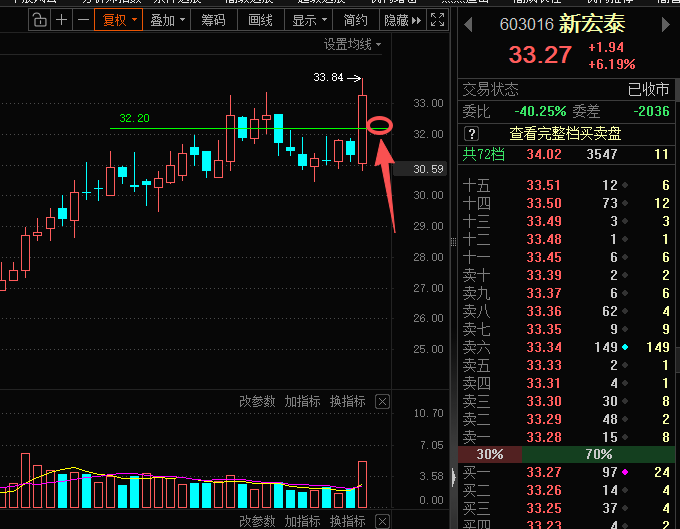Select the 十四 row at price 33.50
Viewport: 680px width, 529px height.
tap(566, 203)
